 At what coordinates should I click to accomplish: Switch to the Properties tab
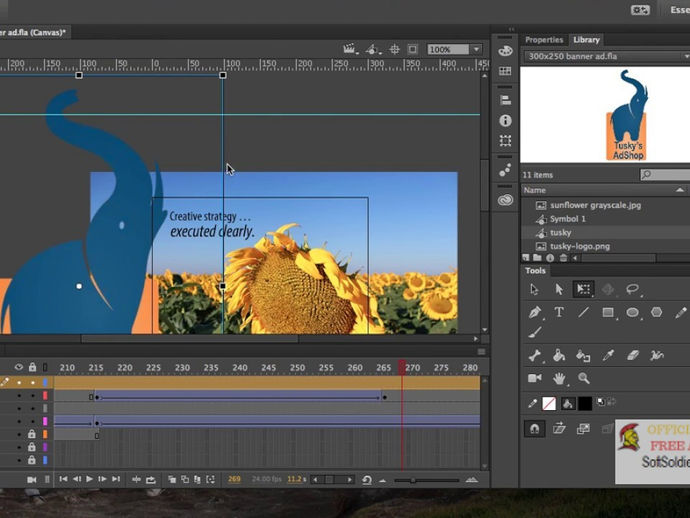click(544, 40)
